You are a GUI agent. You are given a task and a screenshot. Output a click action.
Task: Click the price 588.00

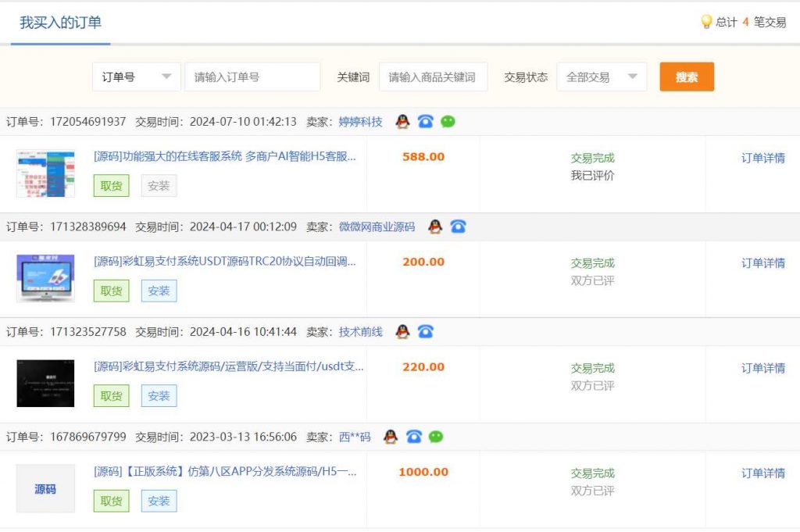[x=423, y=156]
